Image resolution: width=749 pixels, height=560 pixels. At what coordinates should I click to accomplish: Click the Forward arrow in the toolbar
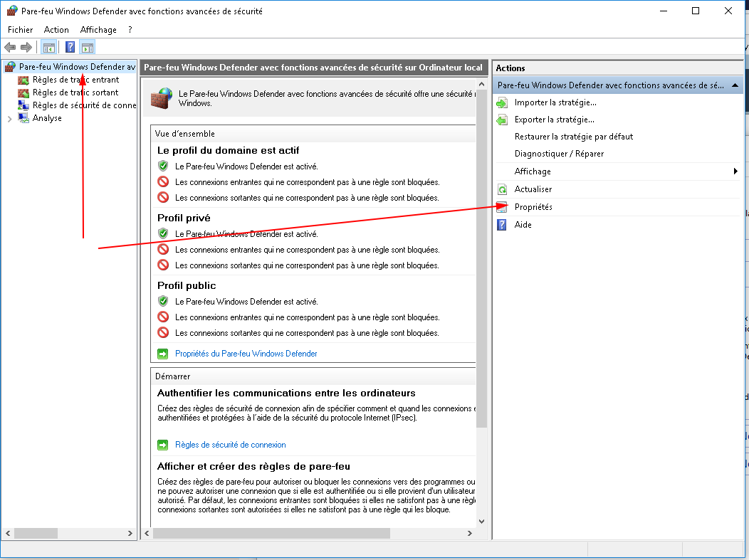26,47
